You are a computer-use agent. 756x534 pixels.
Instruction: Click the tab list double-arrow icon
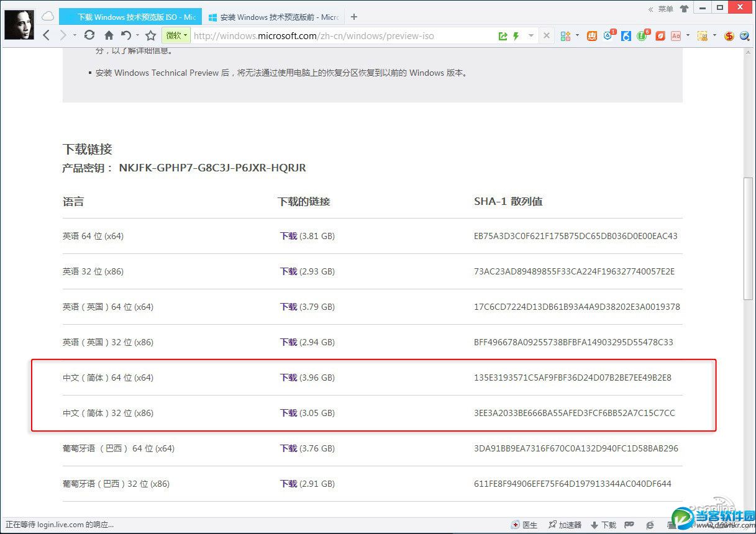[x=650, y=9]
